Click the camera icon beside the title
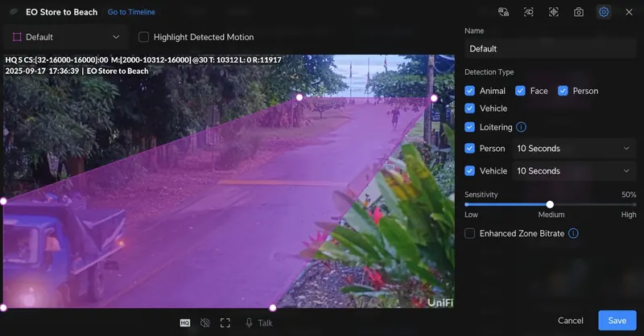This screenshot has height=336, width=644. click(14, 12)
